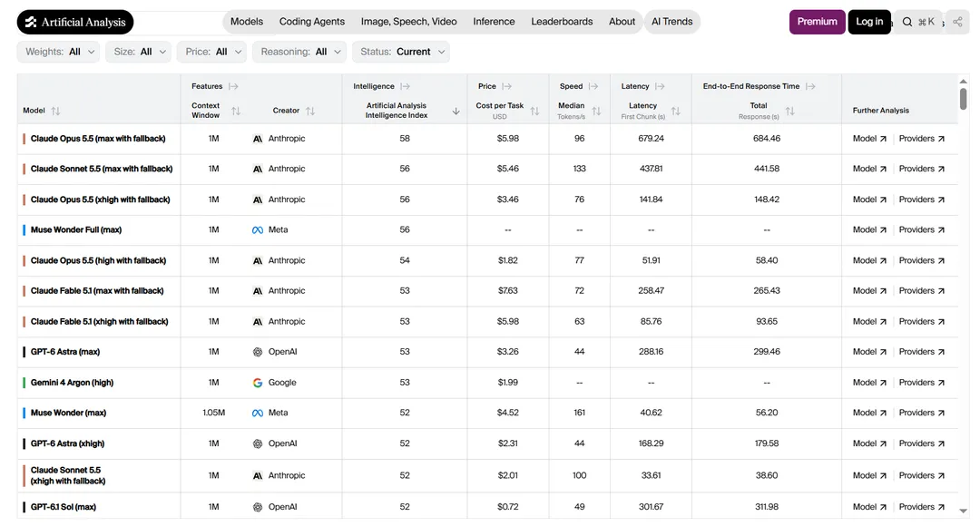The image size is (980, 526).
Task: Click the Log in button
Action: (869, 22)
